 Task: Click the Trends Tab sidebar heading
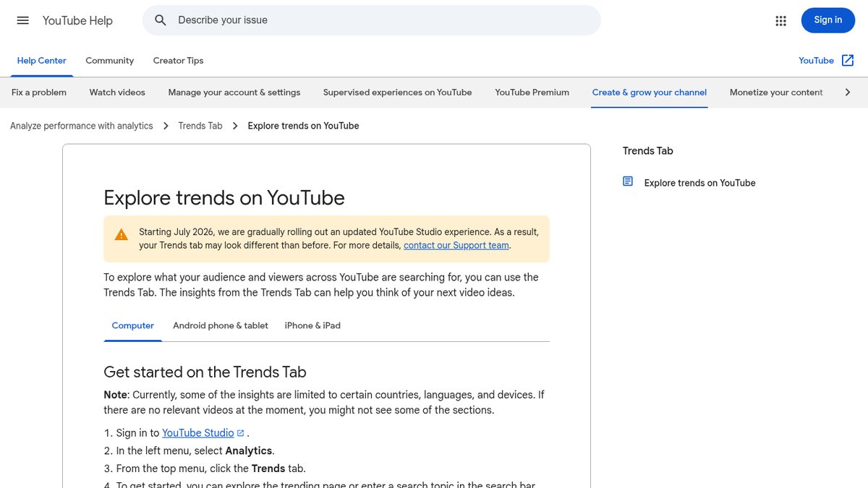click(648, 151)
